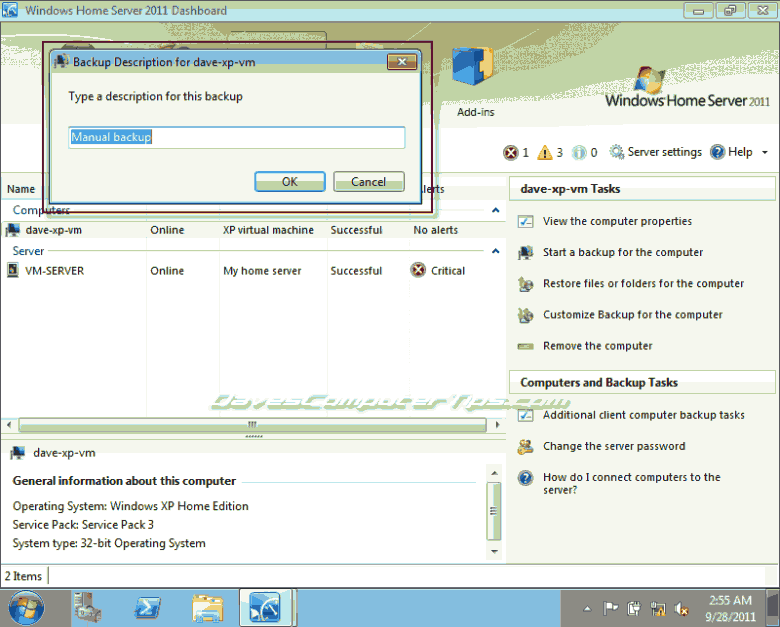
Task: Select Change the server password
Action: (614, 446)
